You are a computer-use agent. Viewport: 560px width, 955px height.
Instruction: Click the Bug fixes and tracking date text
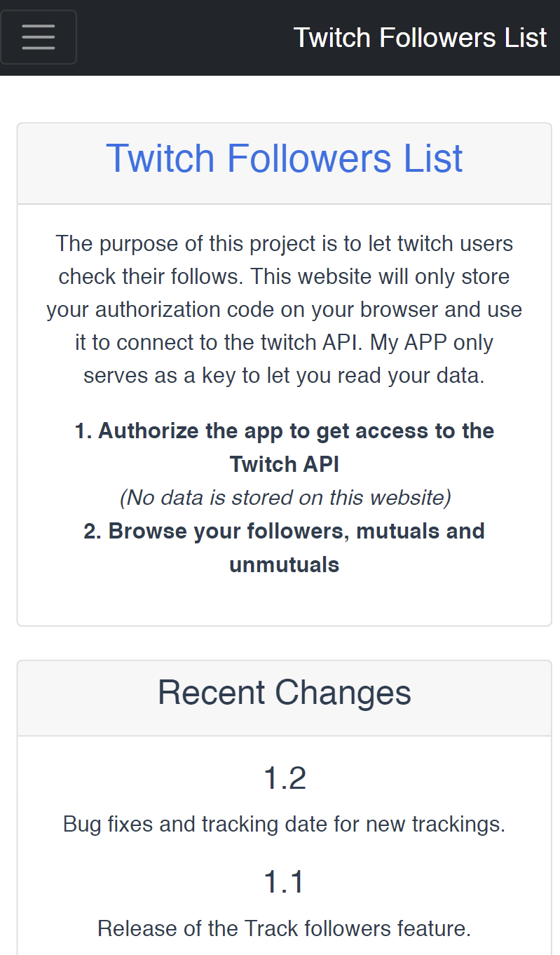285,824
